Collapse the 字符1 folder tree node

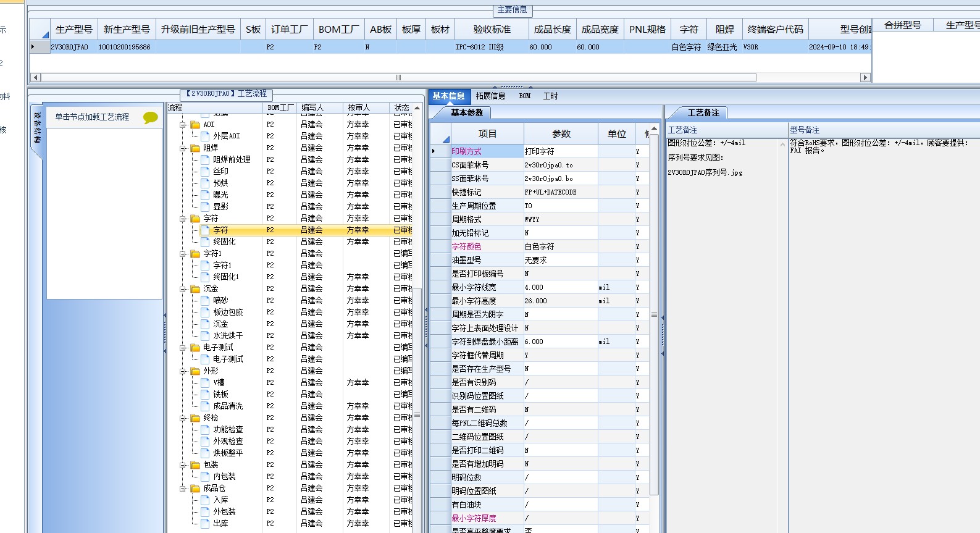point(183,254)
